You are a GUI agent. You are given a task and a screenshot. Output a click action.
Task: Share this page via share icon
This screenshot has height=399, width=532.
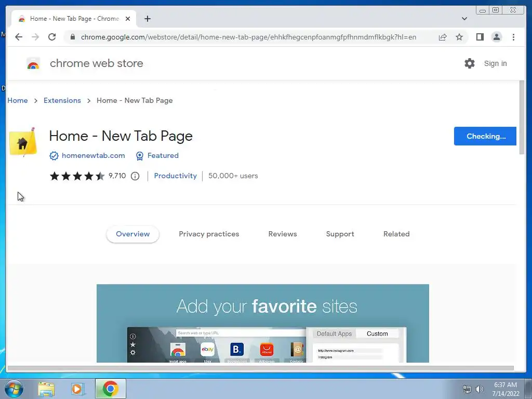(443, 37)
